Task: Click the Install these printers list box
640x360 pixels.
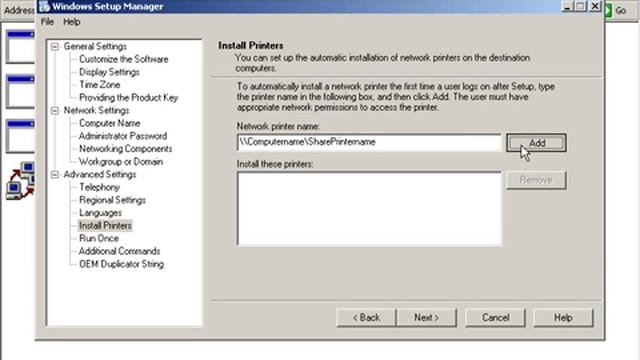Action: coord(369,208)
